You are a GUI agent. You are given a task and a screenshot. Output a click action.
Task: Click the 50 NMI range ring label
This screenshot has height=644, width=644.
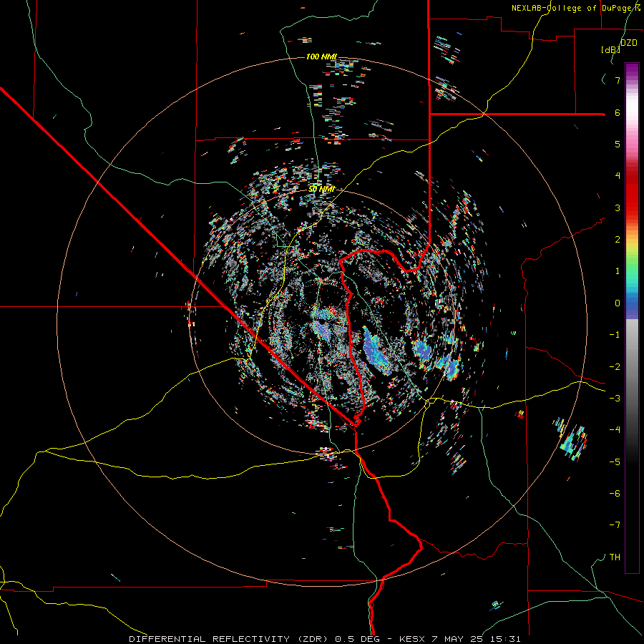click(x=321, y=189)
